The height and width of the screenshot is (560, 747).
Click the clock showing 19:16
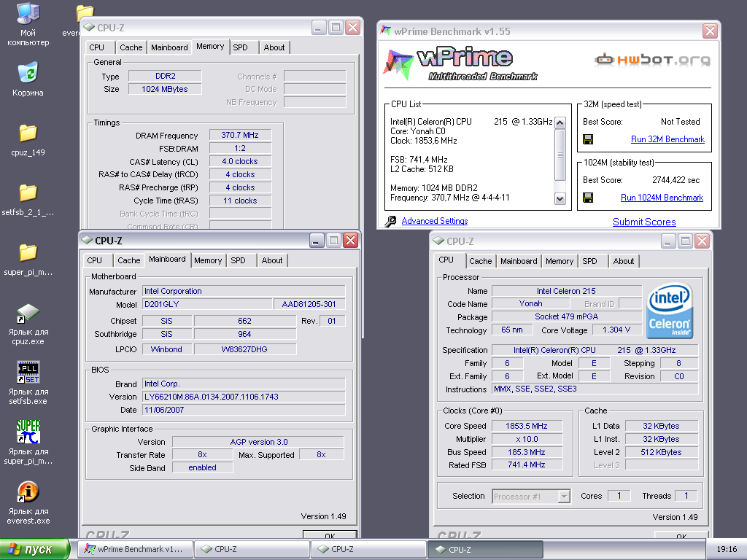[x=727, y=549]
